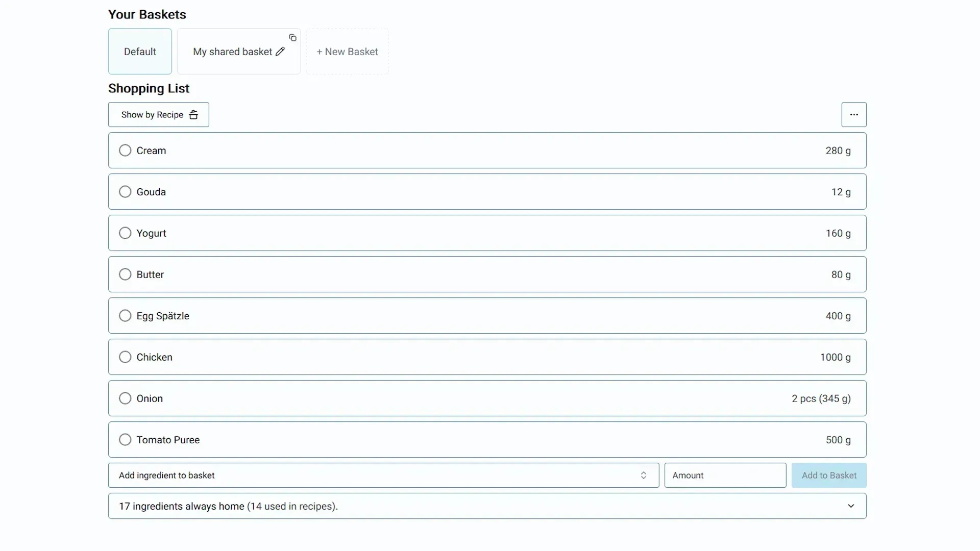Check off the Onion entry
Image resolution: width=980 pixels, height=551 pixels.
[125, 398]
